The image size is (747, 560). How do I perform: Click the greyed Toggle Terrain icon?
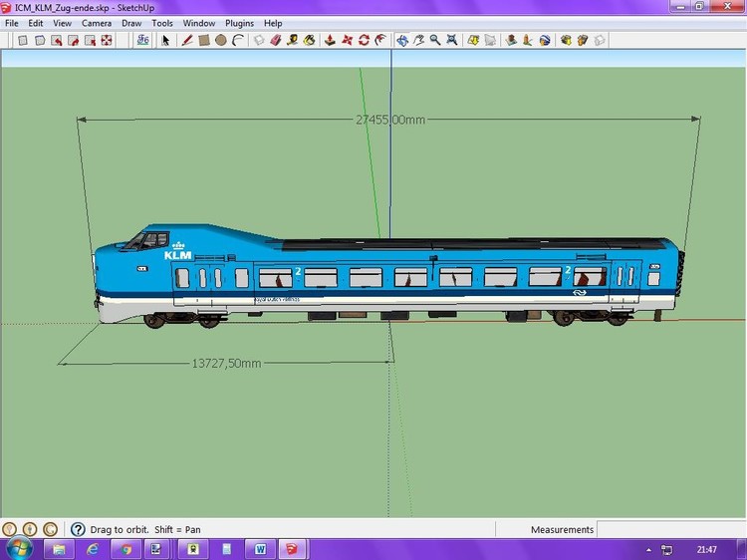point(490,41)
